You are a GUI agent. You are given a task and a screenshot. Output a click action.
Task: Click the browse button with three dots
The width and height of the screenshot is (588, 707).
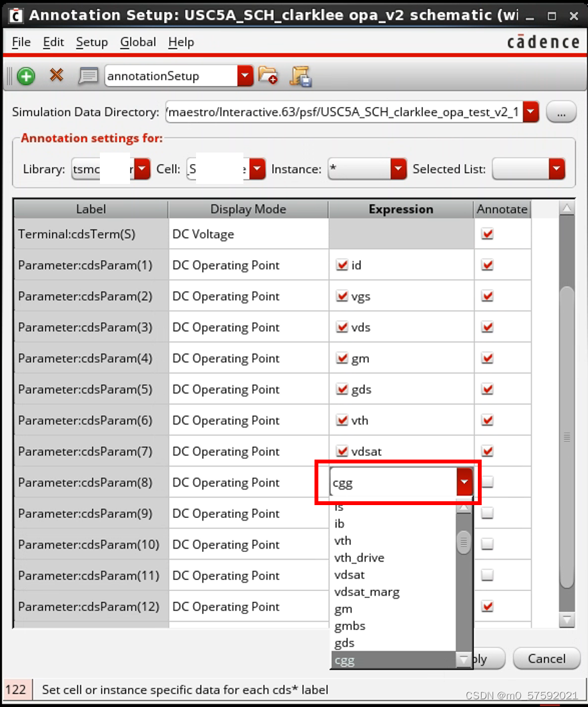click(561, 113)
